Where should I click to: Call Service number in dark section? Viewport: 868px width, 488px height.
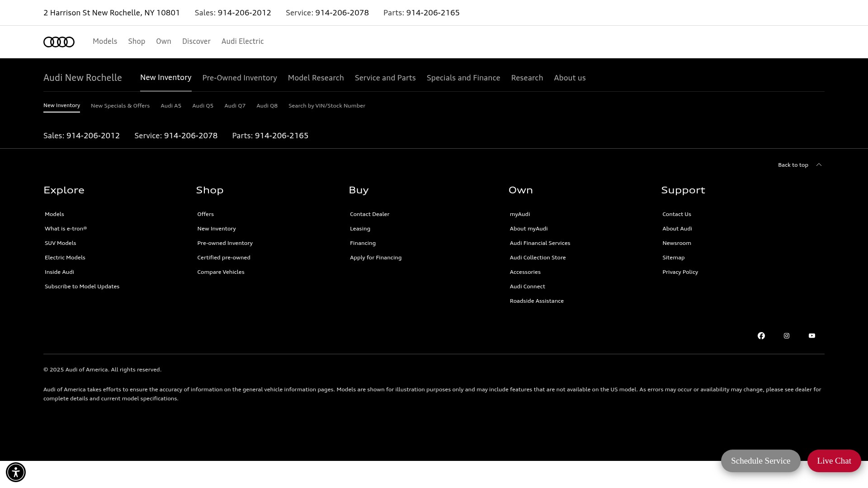191,136
